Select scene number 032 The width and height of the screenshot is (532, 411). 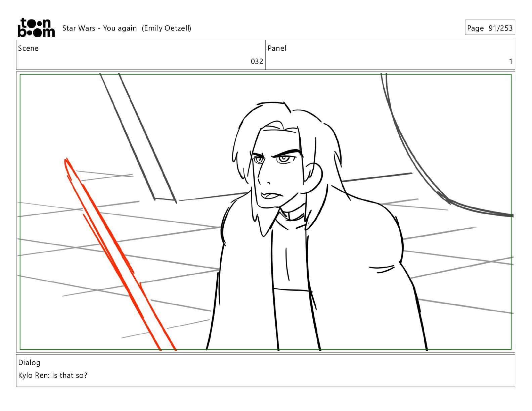point(257,61)
